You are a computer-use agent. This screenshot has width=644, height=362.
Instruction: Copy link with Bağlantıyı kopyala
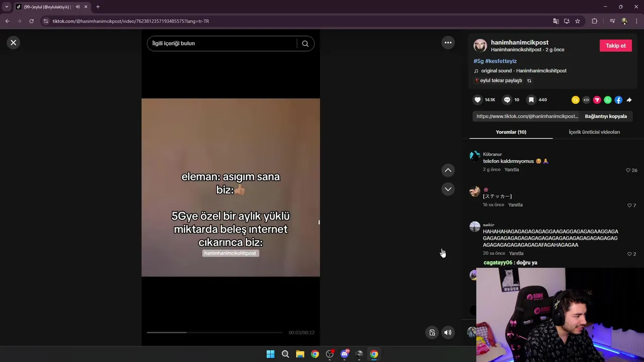click(606, 116)
